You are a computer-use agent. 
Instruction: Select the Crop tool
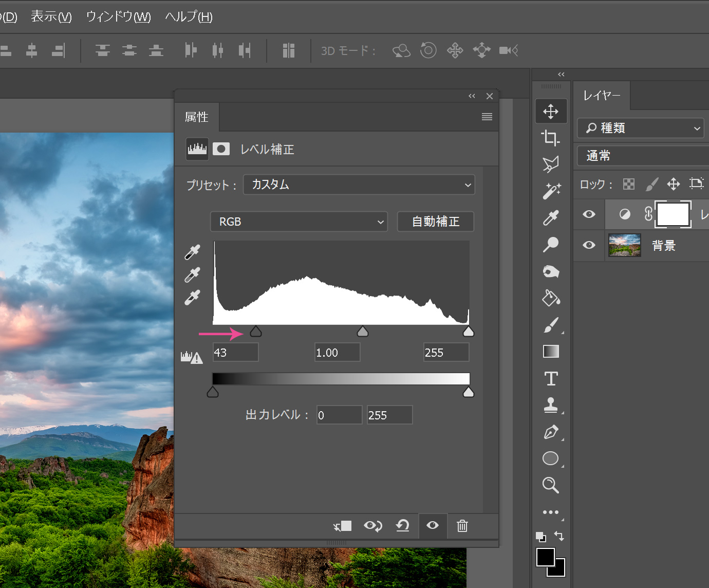pyautogui.click(x=550, y=138)
